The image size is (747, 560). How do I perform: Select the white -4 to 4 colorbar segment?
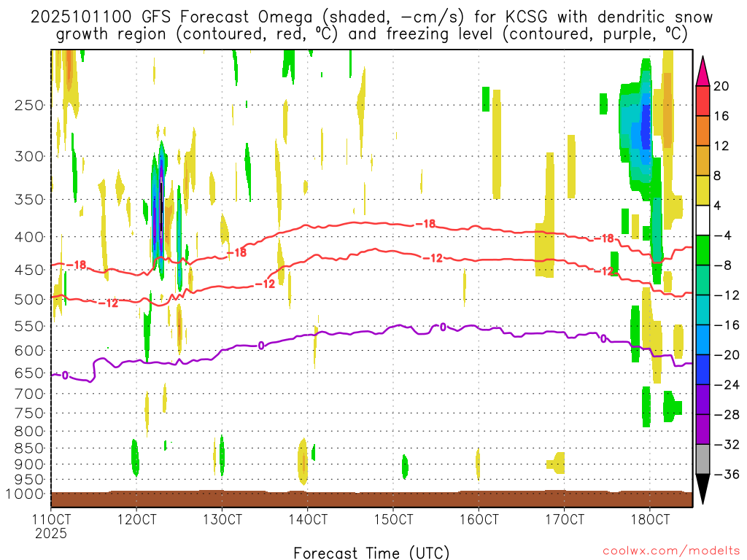pyautogui.click(x=703, y=220)
